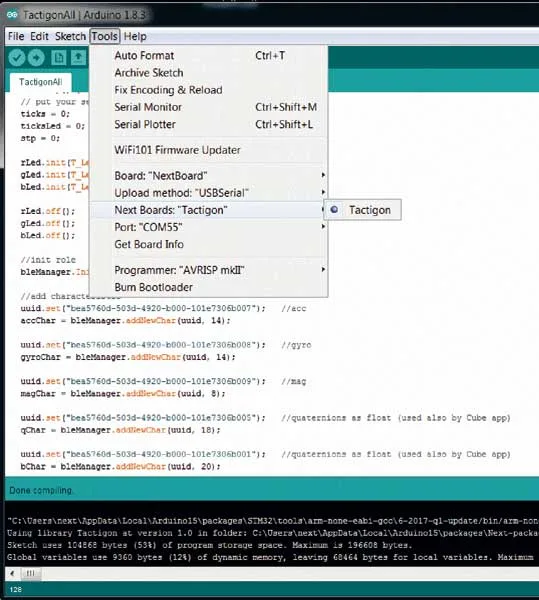Click Burn Bootloader entry
This screenshot has width=539, height=600.
click(209, 287)
